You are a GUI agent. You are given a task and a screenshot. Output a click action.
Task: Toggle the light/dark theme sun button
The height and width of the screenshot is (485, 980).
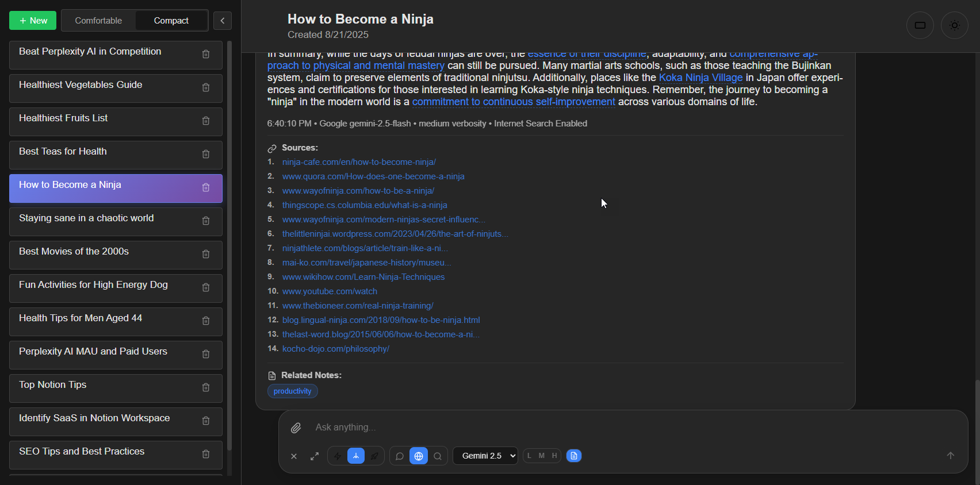tap(954, 25)
